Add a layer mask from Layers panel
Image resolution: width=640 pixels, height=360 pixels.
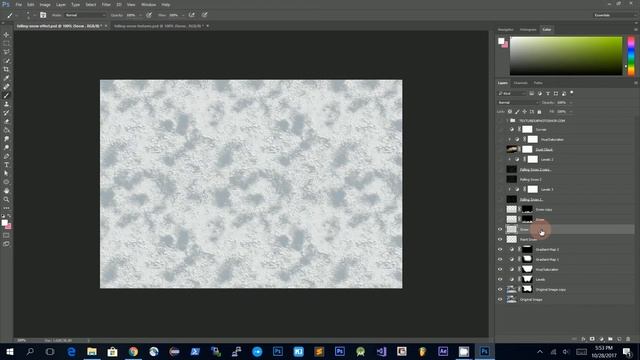click(x=592, y=339)
